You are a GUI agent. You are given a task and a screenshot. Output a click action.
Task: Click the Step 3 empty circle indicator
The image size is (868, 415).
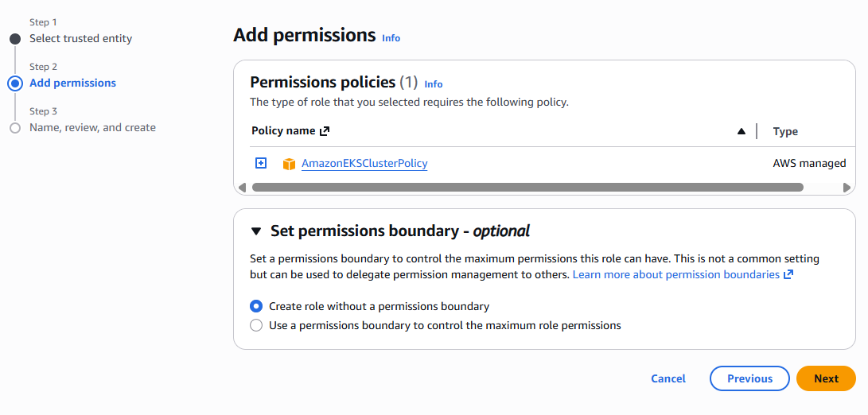click(14, 127)
